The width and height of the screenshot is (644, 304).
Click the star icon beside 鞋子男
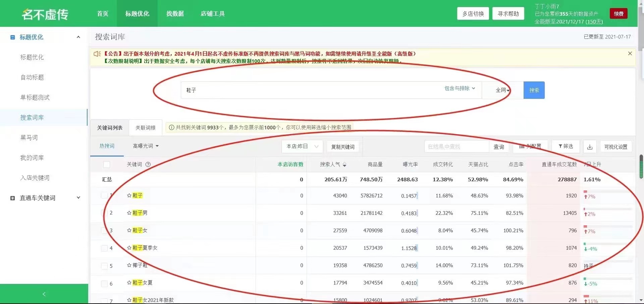tap(129, 213)
